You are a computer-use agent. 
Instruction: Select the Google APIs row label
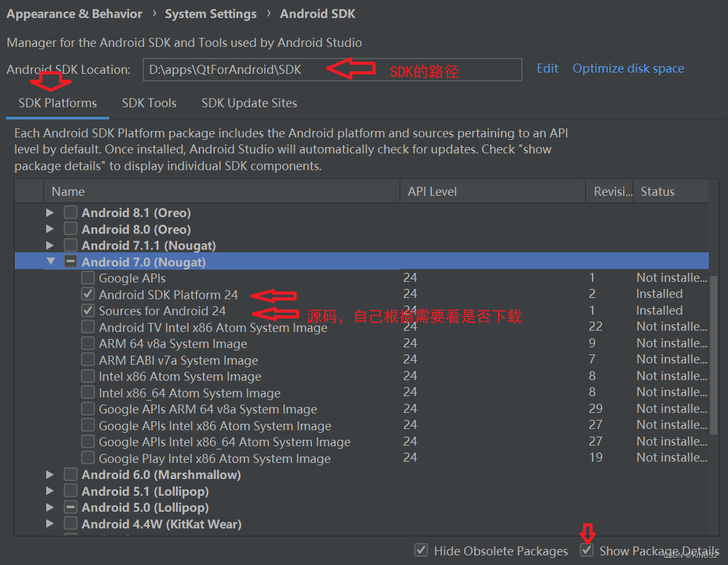tap(132, 279)
